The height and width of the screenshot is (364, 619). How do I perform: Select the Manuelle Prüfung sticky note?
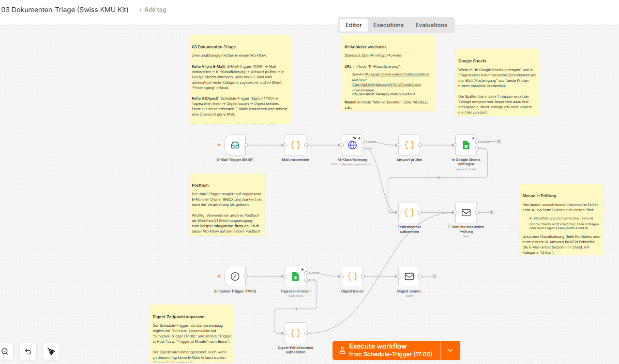(x=561, y=219)
